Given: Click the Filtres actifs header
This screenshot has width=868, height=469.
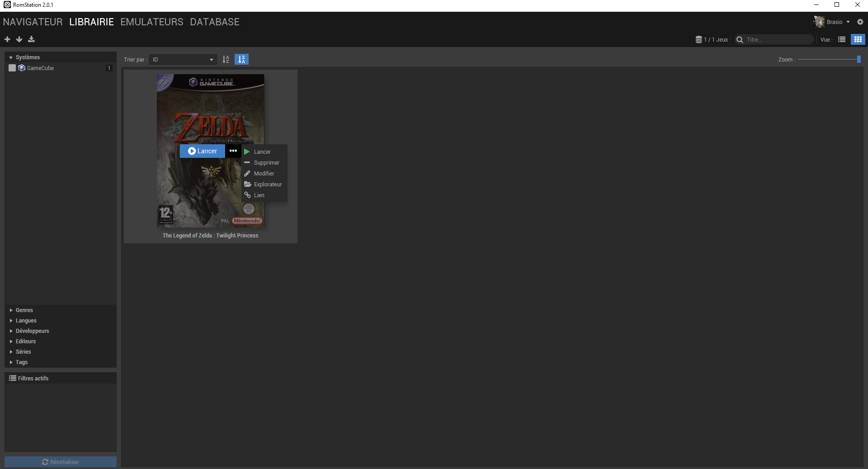Looking at the screenshot, I should pyautogui.click(x=61, y=378).
